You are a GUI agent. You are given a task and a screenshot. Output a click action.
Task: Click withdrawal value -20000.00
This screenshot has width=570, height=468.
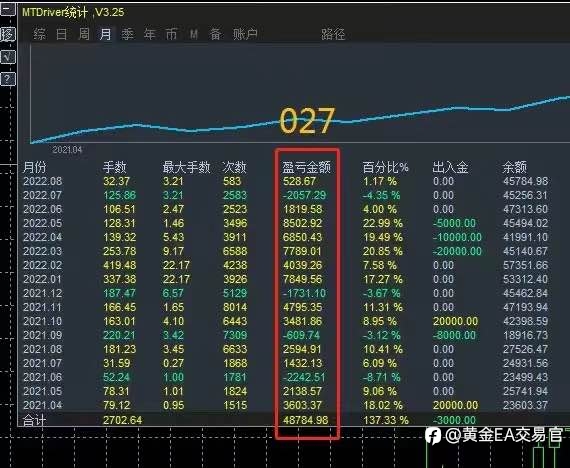[457, 251]
